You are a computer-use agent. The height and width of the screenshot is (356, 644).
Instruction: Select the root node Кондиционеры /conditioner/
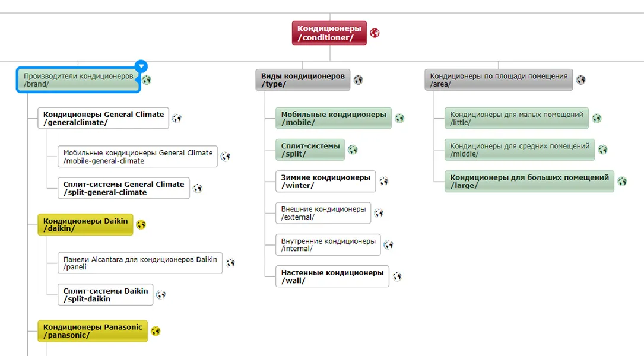(329, 33)
